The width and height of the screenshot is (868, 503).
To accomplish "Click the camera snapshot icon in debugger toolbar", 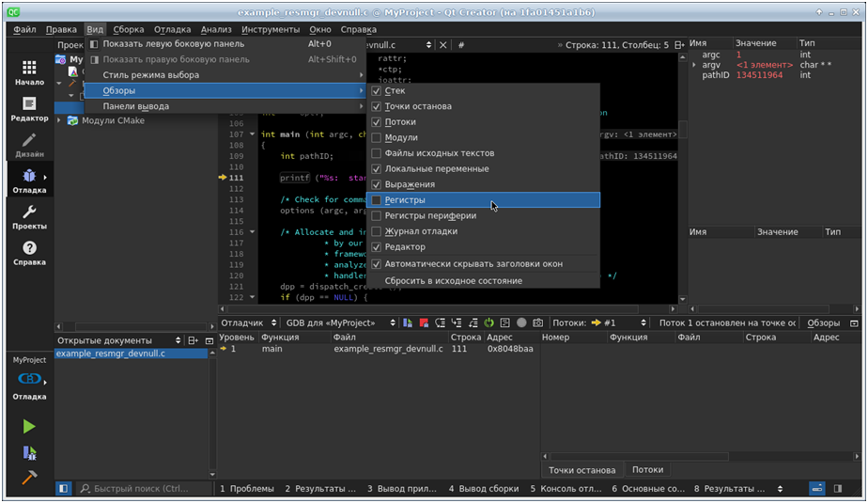I will tap(538, 323).
